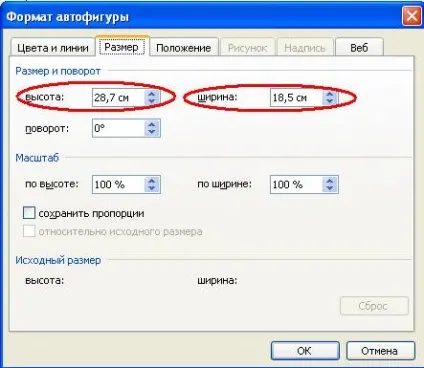Click the Отмена button
The image size is (424, 368).
[x=380, y=350]
